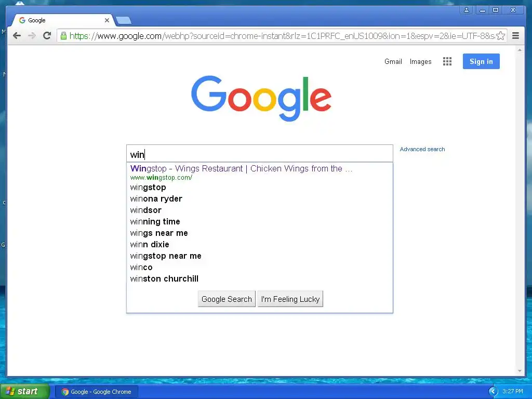Select the 'winston churchill' suggestion

click(x=260, y=278)
